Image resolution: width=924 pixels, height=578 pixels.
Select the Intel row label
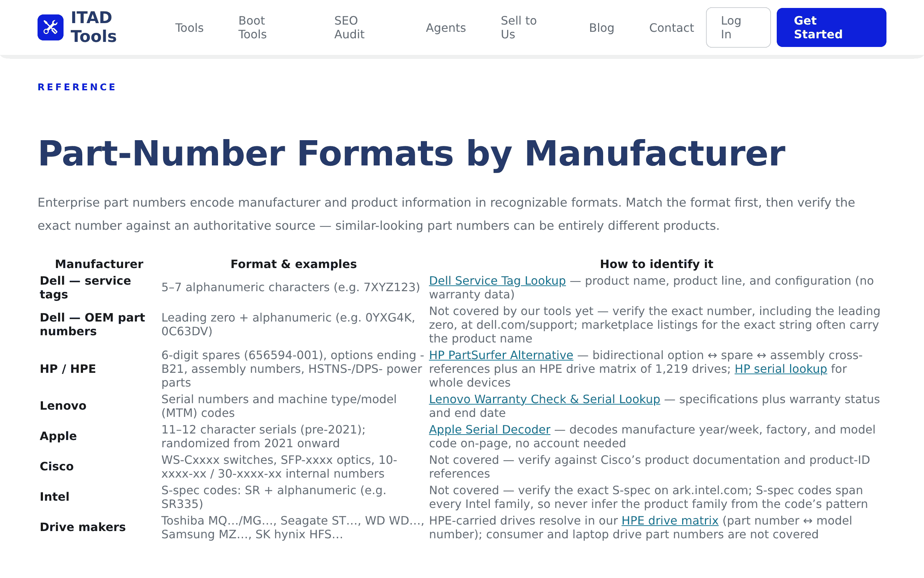pyautogui.click(x=55, y=497)
